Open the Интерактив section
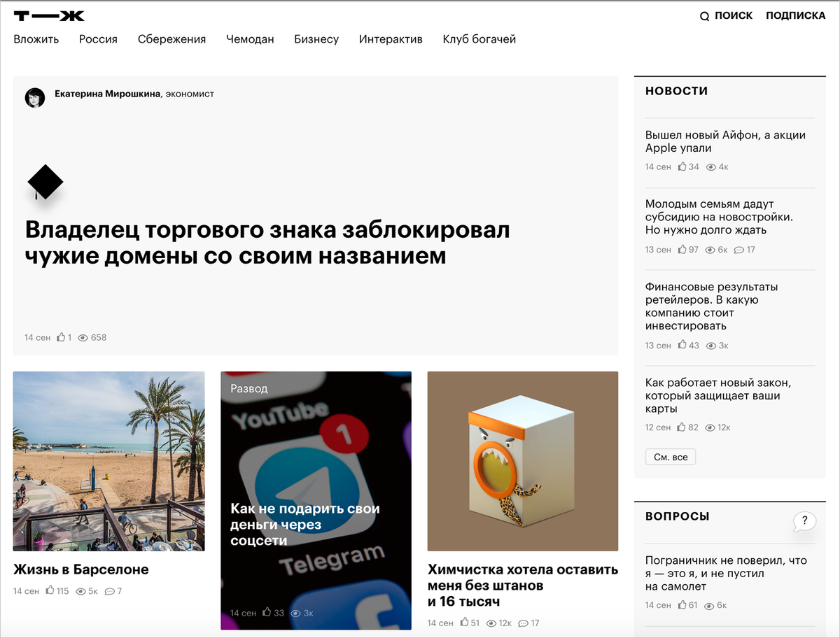The image size is (840, 638). pos(391,39)
